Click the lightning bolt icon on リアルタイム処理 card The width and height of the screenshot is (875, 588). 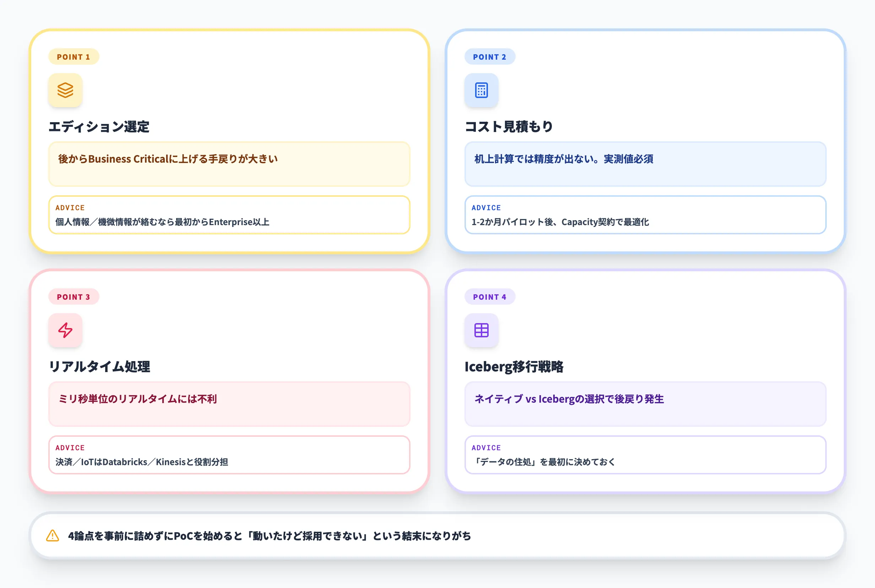click(65, 330)
